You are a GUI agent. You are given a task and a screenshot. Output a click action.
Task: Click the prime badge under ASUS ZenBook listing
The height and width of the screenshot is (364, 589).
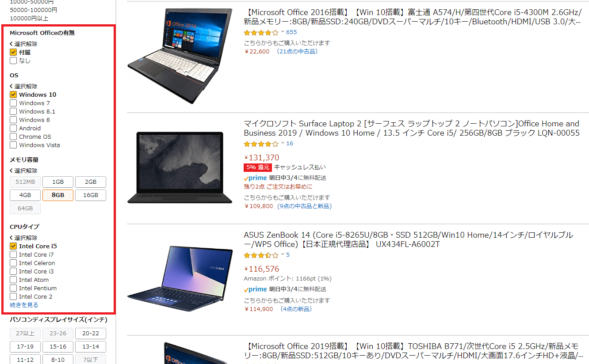255,289
